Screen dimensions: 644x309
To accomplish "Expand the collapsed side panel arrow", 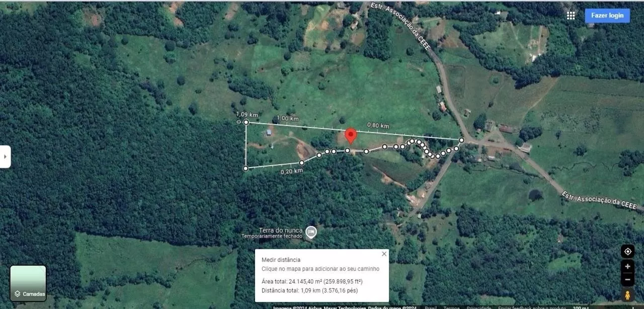I will tap(5, 157).
